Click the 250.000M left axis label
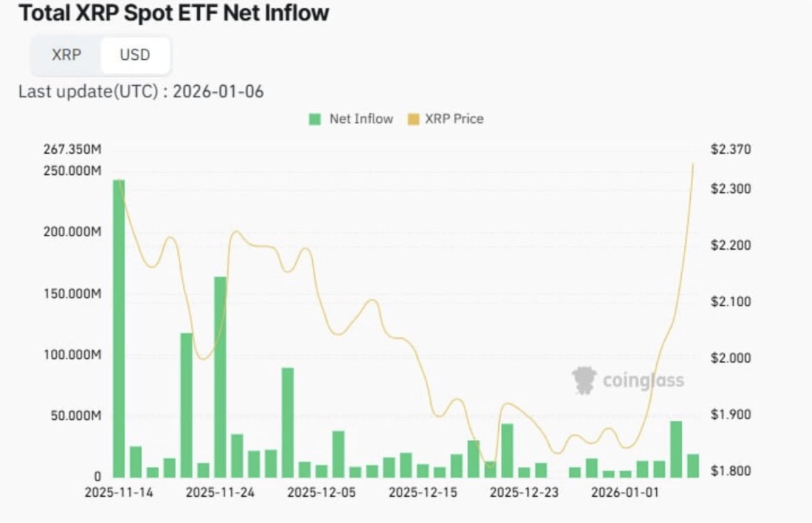 point(72,171)
